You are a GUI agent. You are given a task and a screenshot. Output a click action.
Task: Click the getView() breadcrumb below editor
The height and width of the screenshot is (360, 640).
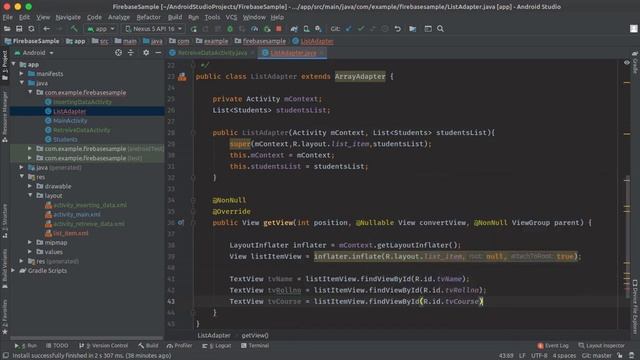(x=255, y=336)
